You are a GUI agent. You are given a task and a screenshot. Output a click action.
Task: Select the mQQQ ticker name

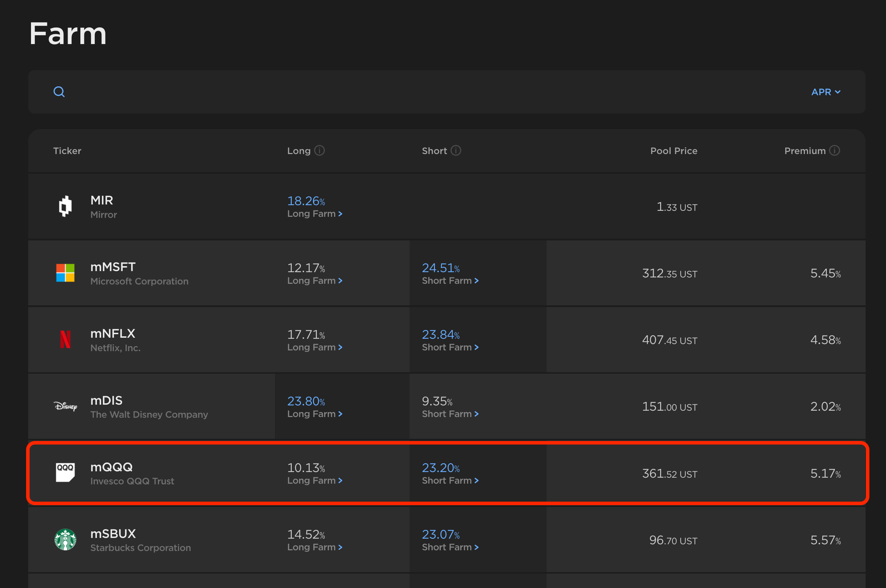(111, 467)
